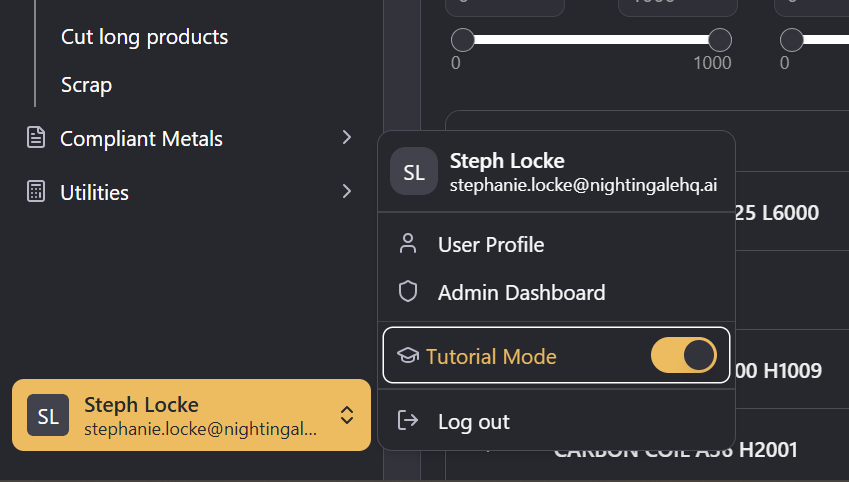Click the SL avatar in popup header
This screenshot has width=849, height=482.
[413, 171]
